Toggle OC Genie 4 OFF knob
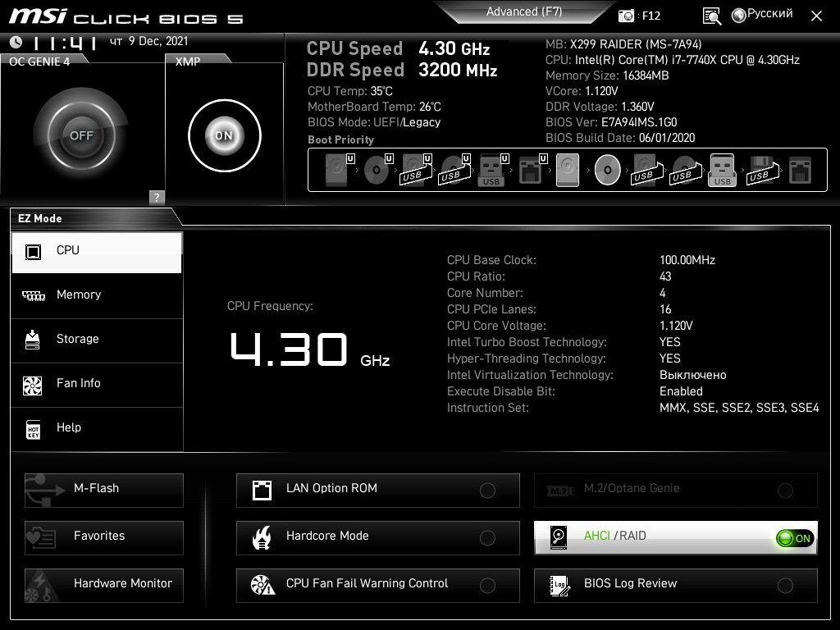This screenshot has height=630, width=840. pos(81,135)
